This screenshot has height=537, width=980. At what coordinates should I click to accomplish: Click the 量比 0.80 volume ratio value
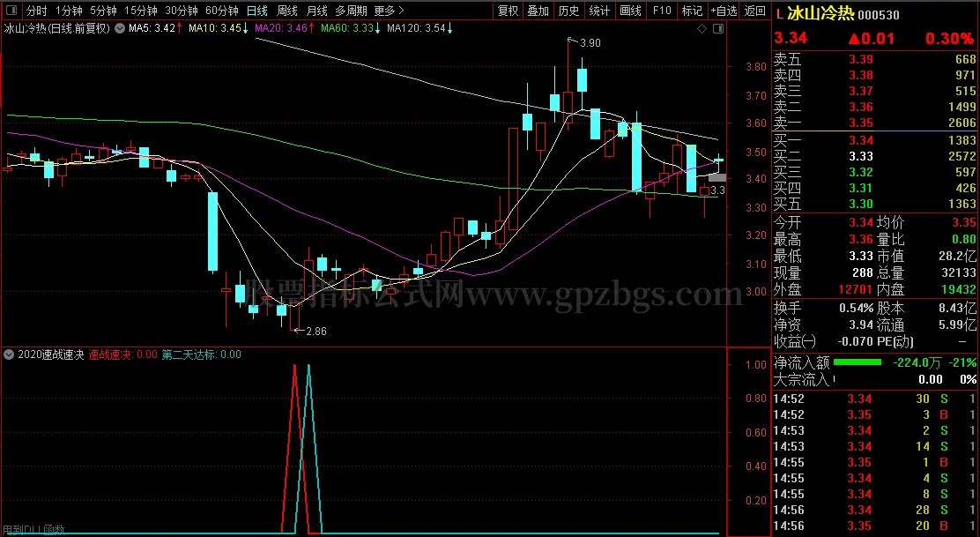click(x=964, y=240)
